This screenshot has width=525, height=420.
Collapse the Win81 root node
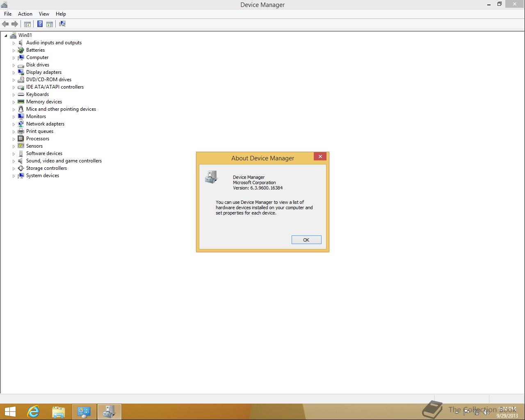click(x=6, y=36)
